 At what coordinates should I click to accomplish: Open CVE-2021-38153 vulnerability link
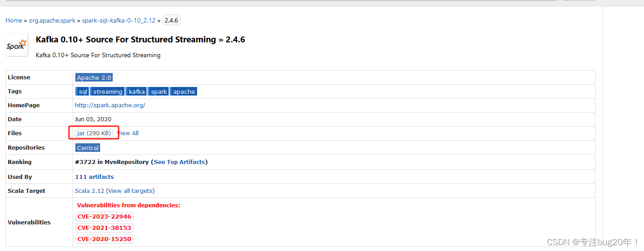pyautogui.click(x=104, y=228)
